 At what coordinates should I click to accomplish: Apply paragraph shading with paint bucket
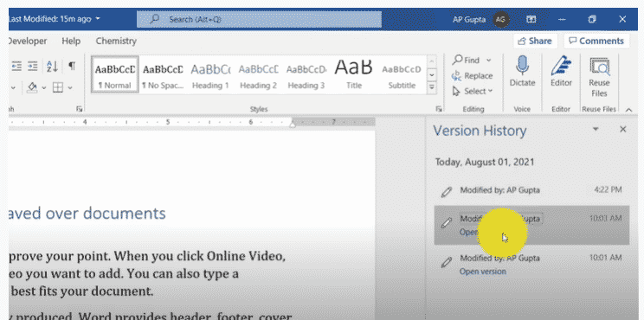click(33, 87)
